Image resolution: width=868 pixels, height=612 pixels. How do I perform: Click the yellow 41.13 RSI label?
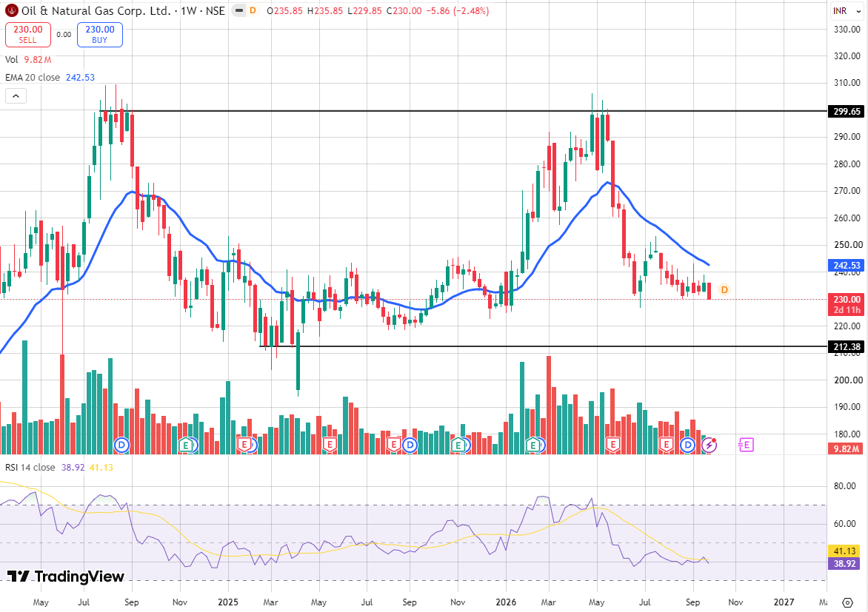845,551
